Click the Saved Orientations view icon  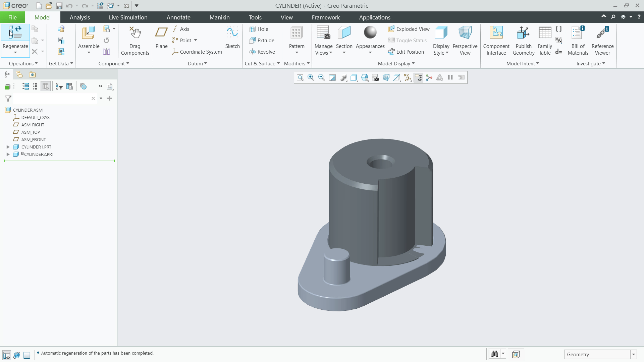[365, 77]
